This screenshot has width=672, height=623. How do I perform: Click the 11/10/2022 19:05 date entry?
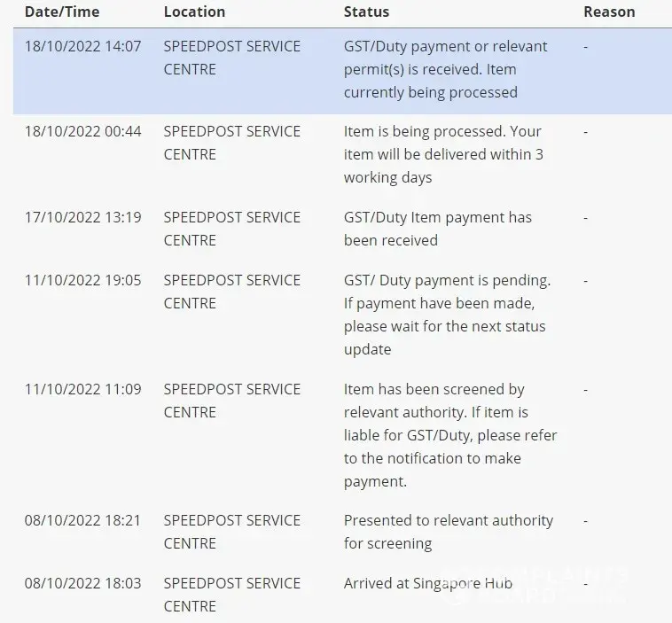[82, 280]
